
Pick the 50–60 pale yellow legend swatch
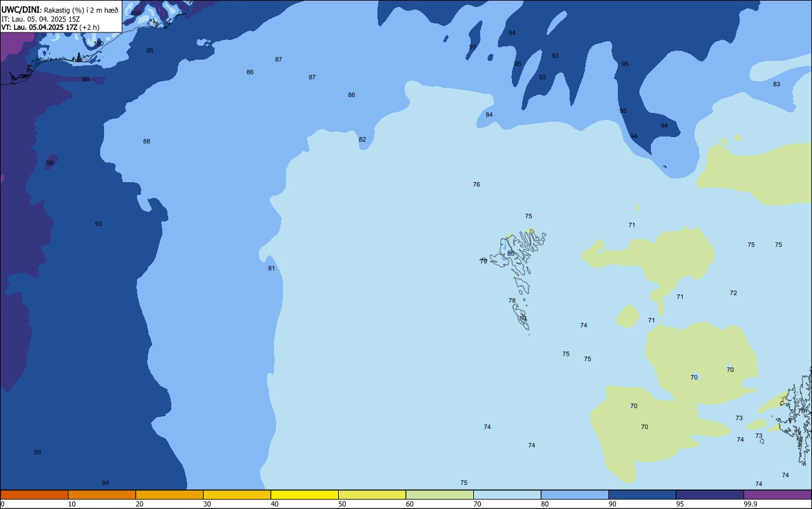coord(372,494)
